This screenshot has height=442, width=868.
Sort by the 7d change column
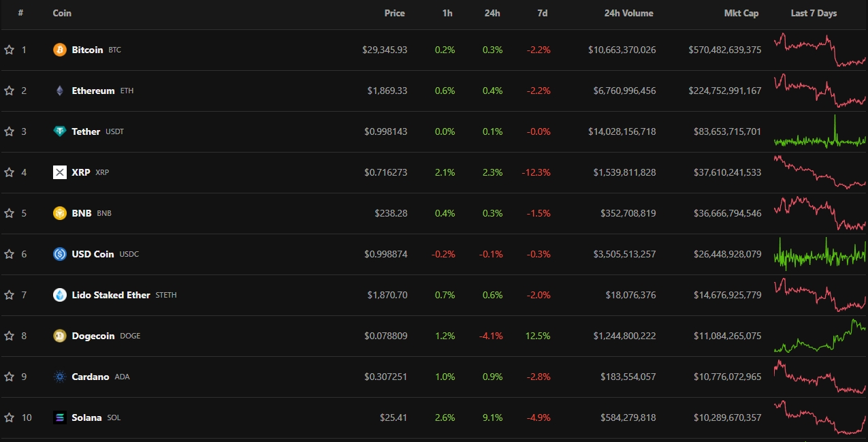[542, 13]
